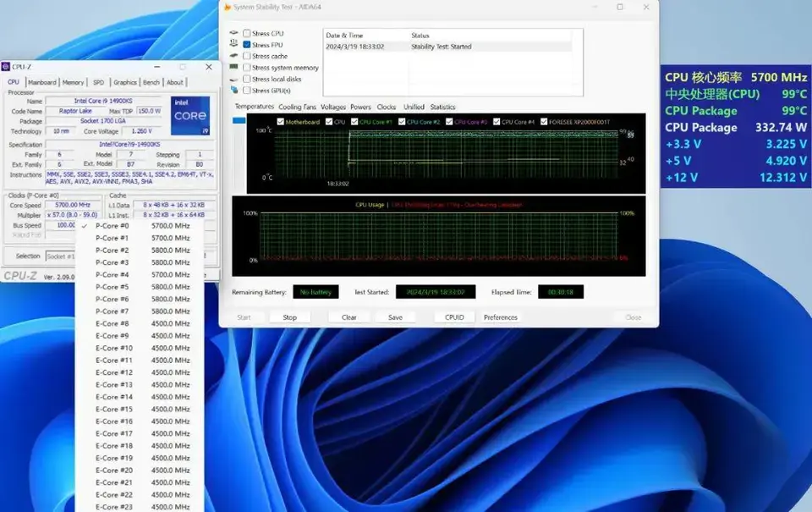Click the icon beside Stress GPU(s)
The height and width of the screenshot is (512, 812).
[234, 91]
